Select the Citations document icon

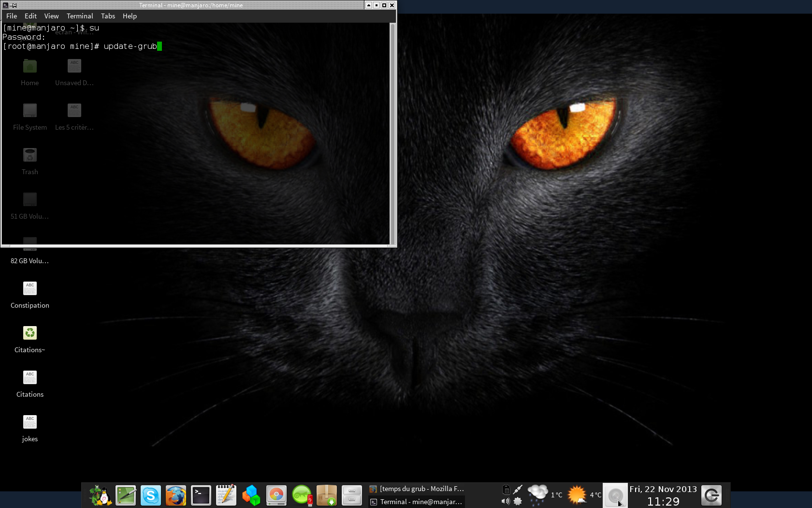pyautogui.click(x=30, y=384)
